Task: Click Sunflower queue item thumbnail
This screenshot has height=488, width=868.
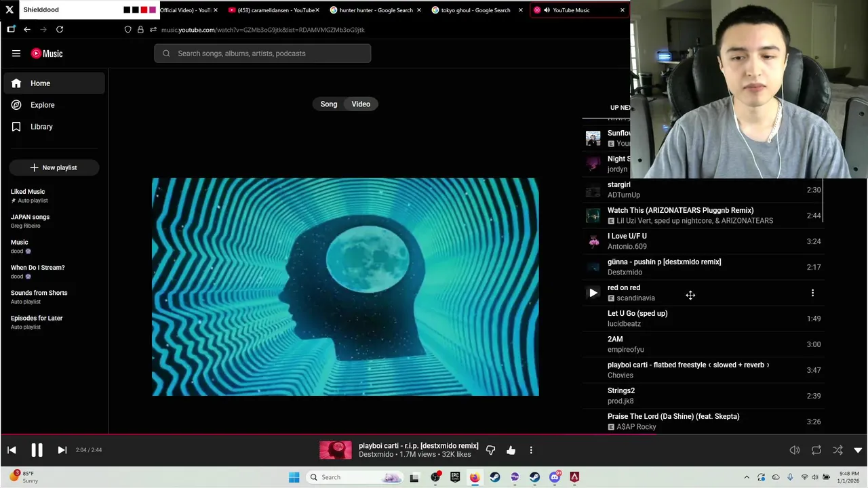Action: [593, 138]
